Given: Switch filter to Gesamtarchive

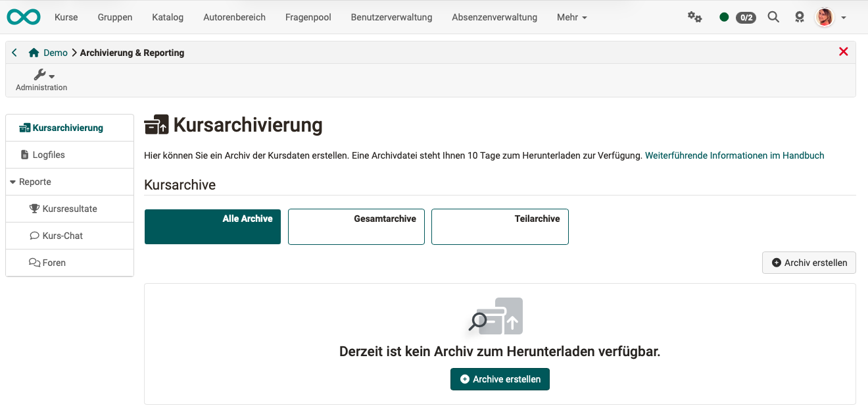Looking at the screenshot, I should (356, 226).
